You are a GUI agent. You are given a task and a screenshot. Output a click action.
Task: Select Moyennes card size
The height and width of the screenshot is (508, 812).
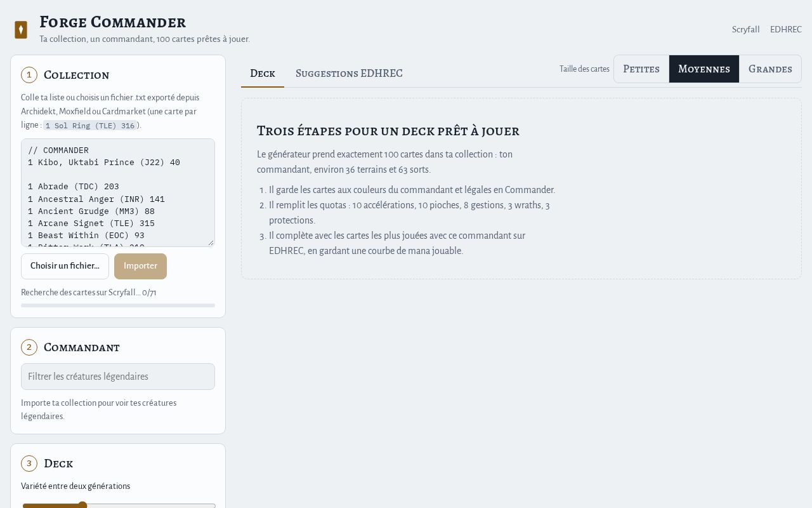pyautogui.click(x=704, y=69)
